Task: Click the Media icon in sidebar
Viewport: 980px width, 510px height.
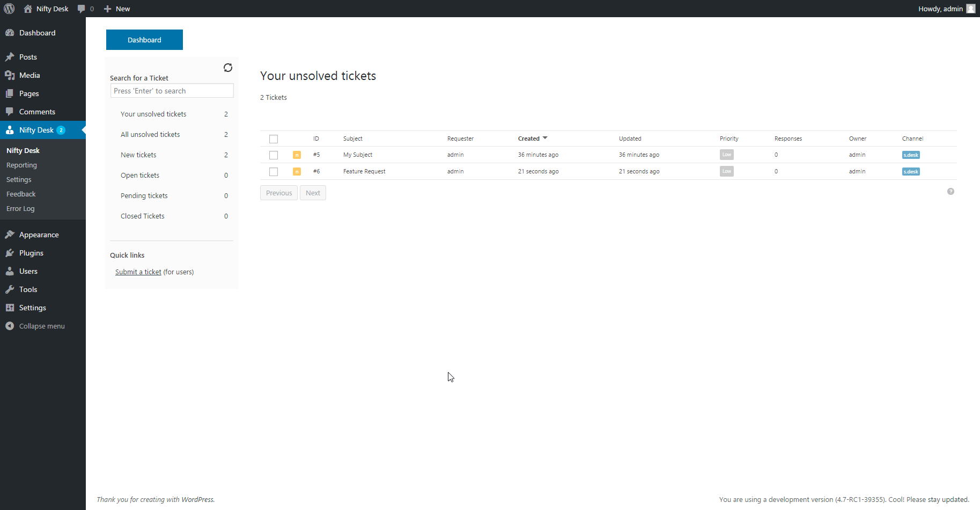Action: click(x=10, y=75)
